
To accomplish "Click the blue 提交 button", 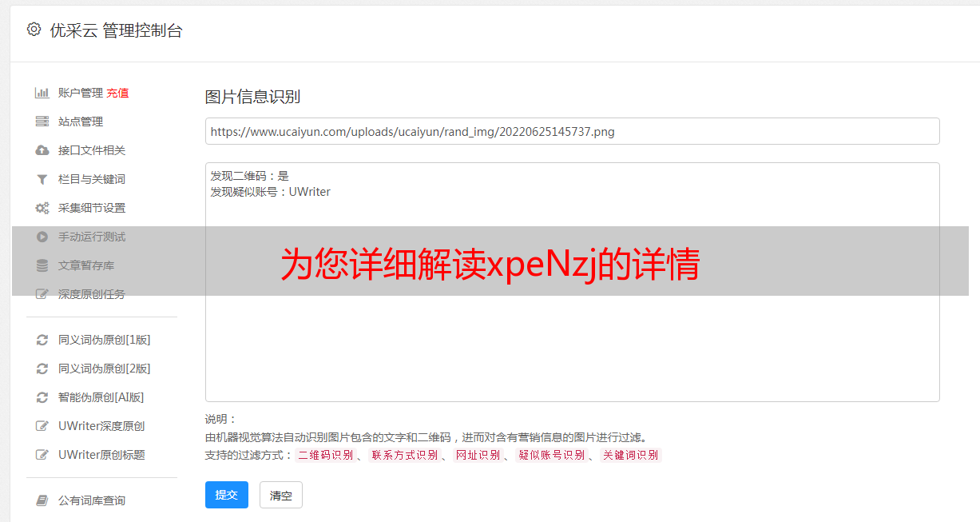I will 227,495.
